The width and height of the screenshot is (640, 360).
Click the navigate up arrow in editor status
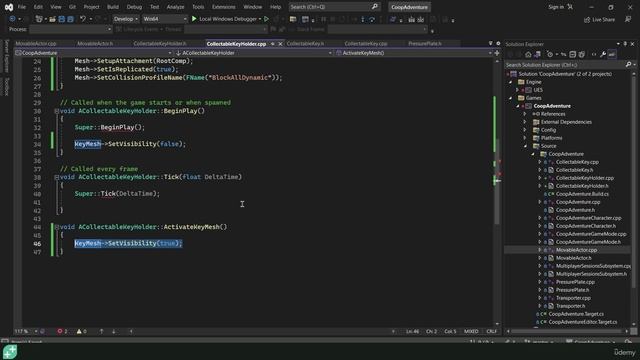tap(101, 331)
